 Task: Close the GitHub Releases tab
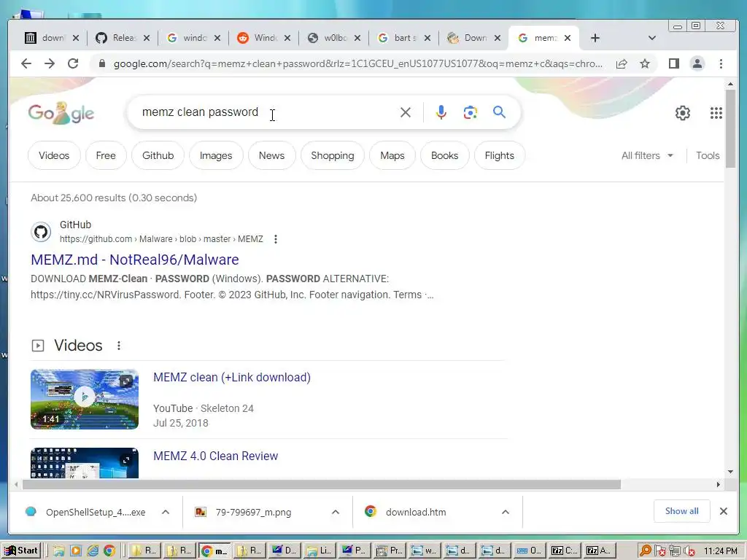point(147,38)
